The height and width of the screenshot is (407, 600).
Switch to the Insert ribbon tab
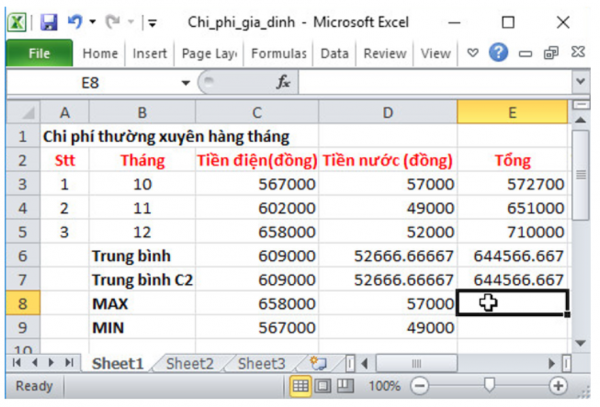(150, 54)
